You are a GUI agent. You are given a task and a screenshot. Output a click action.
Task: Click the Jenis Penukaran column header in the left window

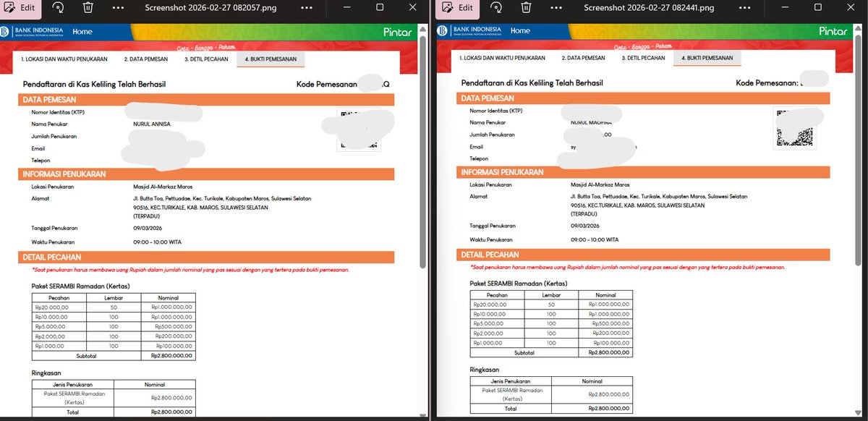(x=72, y=386)
